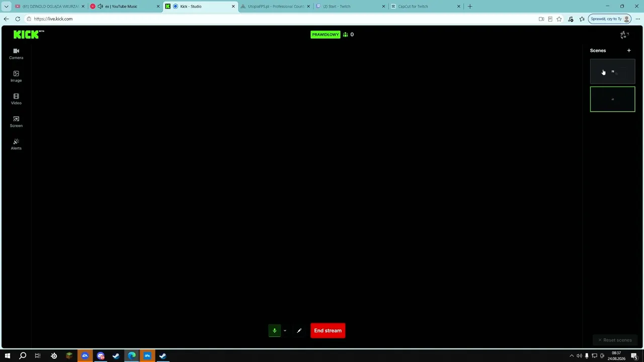Open the browser three-dot menu
The height and width of the screenshot is (362, 644).
[637, 19]
